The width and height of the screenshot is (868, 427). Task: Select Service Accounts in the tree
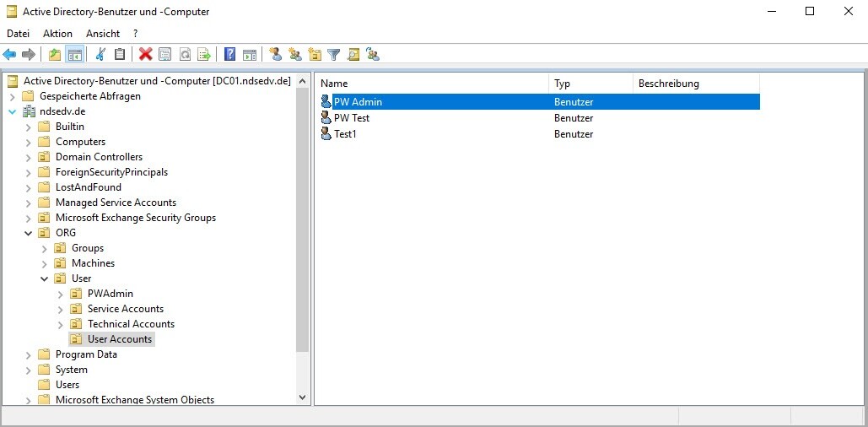point(125,309)
